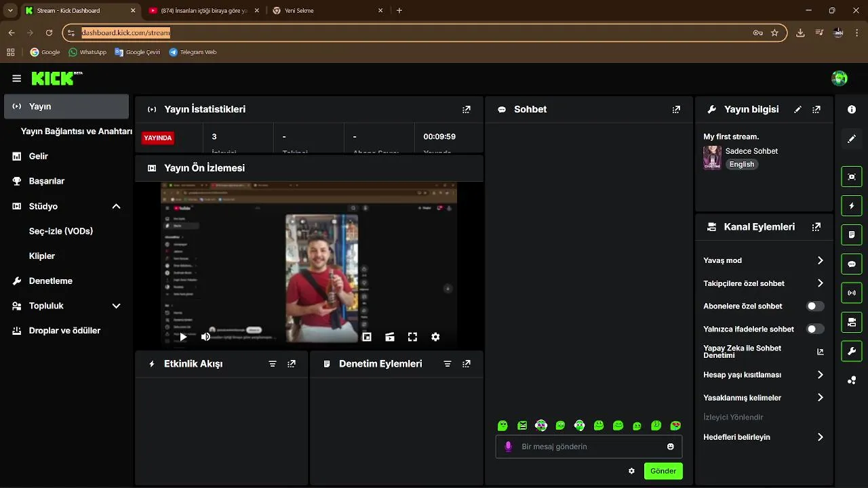The image size is (868, 488).
Task: Switch the preview to theater mode
Action: point(390,337)
